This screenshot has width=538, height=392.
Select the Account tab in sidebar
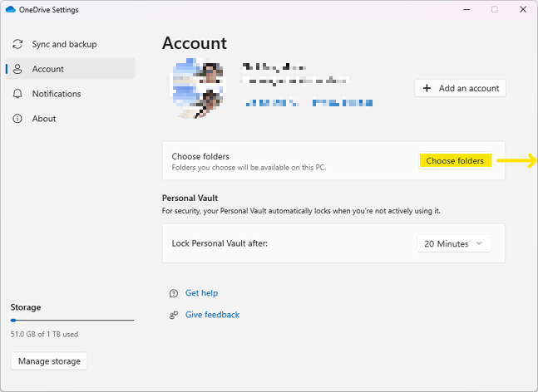click(x=71, y=69)
